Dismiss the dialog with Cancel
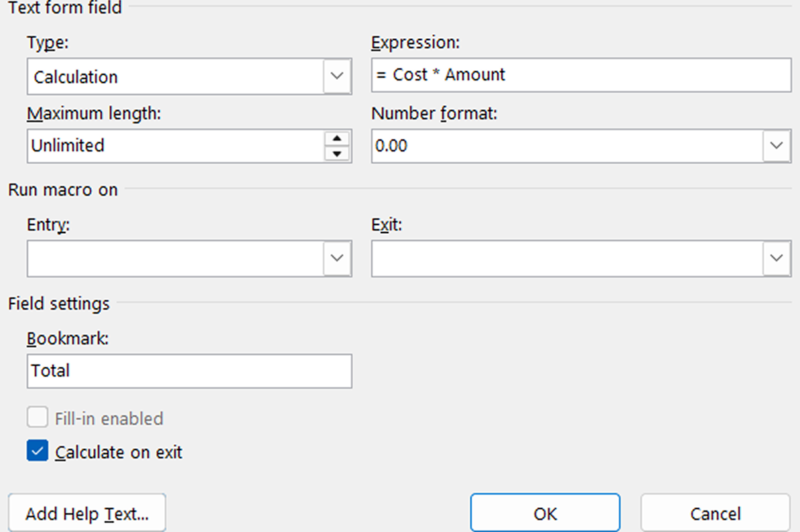 point(715,513)
